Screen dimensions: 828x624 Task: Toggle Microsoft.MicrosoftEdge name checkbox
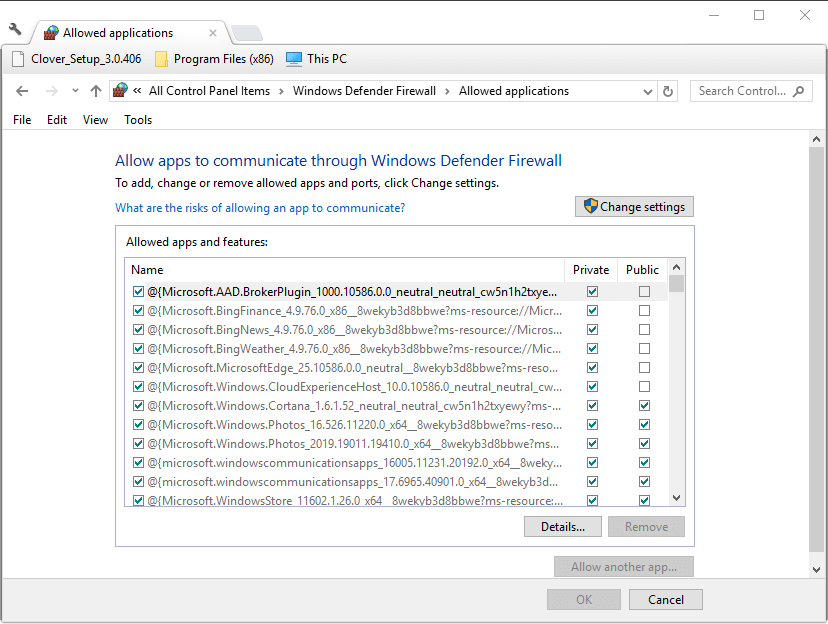click(138, 367)
